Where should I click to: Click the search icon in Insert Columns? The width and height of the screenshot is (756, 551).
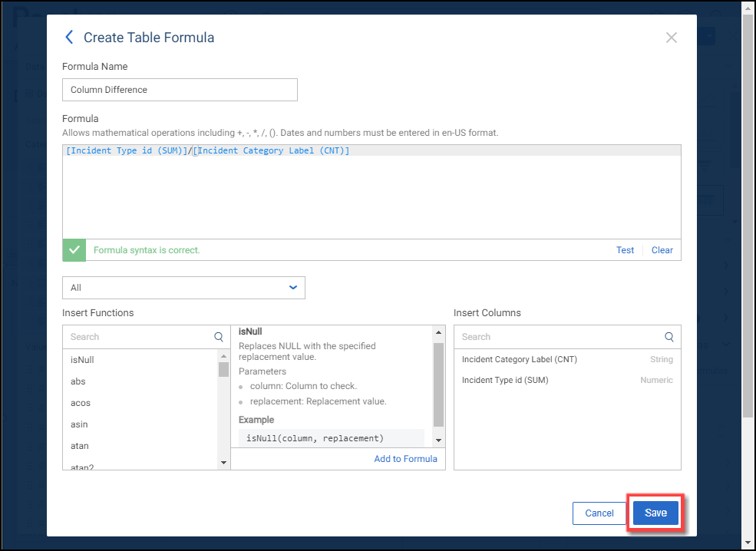point(669,337)
